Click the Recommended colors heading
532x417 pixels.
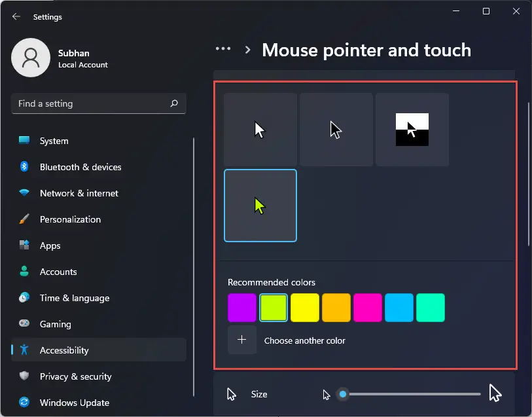[272, 282]
